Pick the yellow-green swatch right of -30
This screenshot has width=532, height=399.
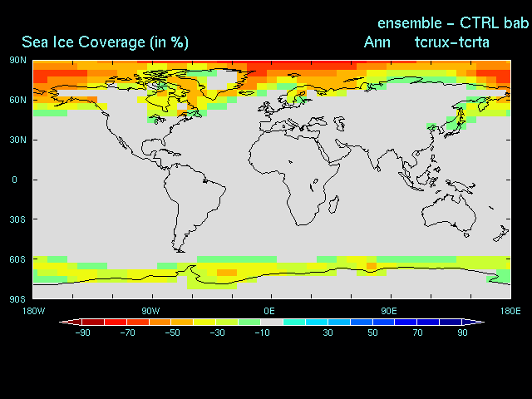point(227,322)
